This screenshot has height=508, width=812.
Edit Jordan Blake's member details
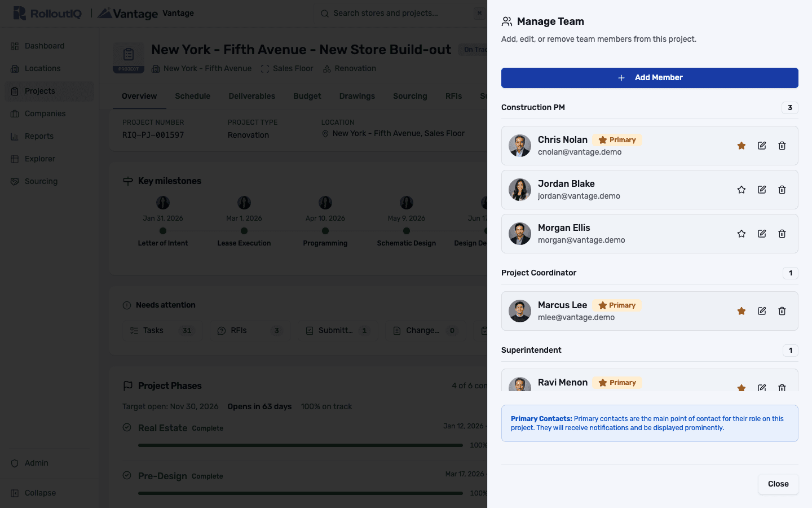click(762, 190)
